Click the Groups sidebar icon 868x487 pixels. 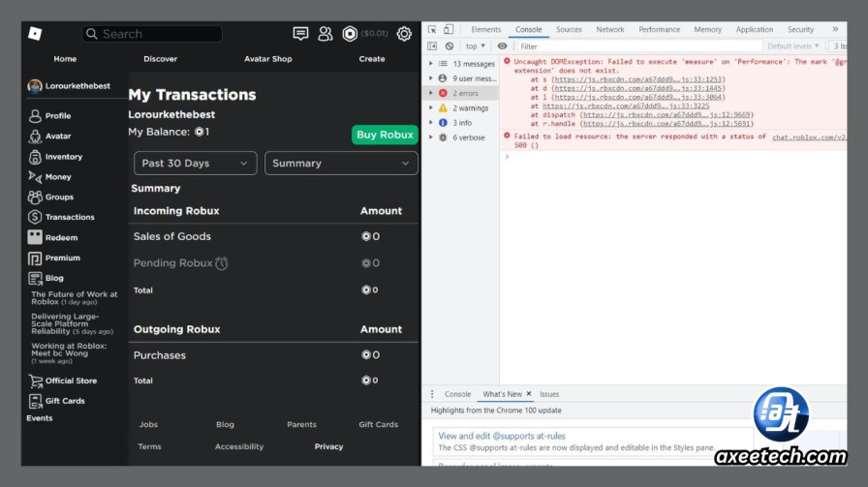coord(35,197)
